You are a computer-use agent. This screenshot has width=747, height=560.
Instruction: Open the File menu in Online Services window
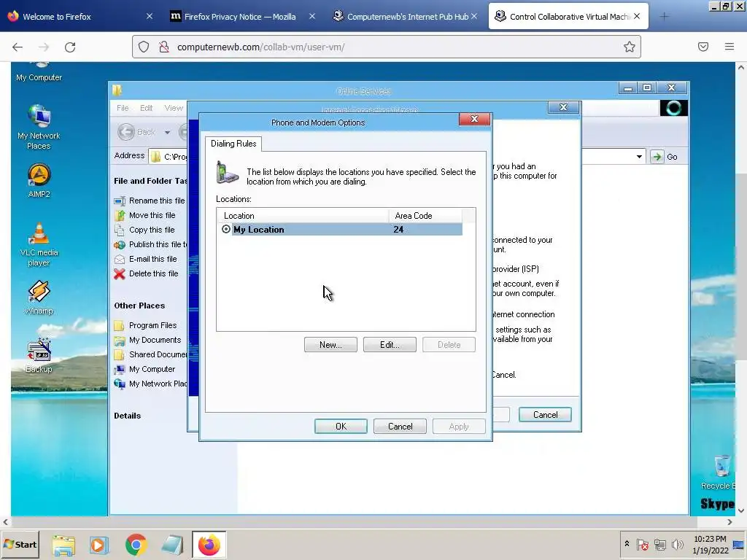point(123,108)
